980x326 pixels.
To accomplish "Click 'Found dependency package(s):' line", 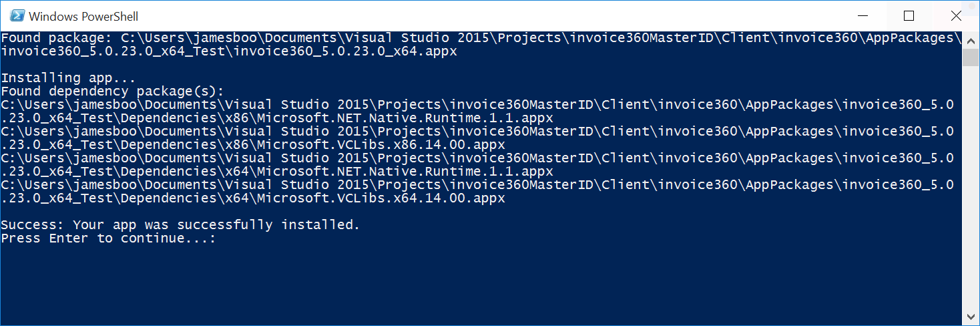I will coord(113,92).
